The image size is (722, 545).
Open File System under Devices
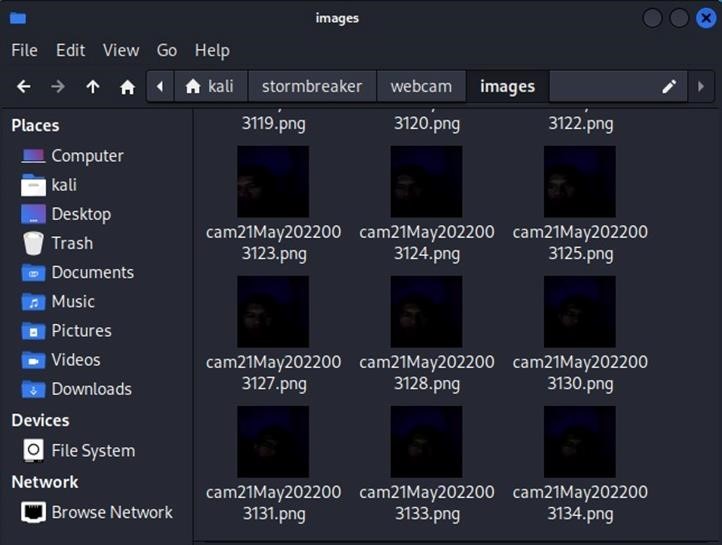click(x=93, y=451)
